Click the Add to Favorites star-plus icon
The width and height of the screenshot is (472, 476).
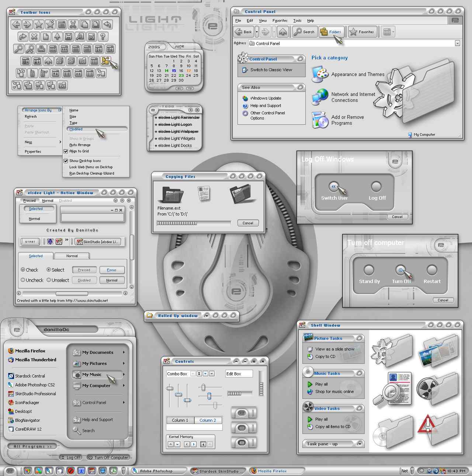tap(50, 25)
